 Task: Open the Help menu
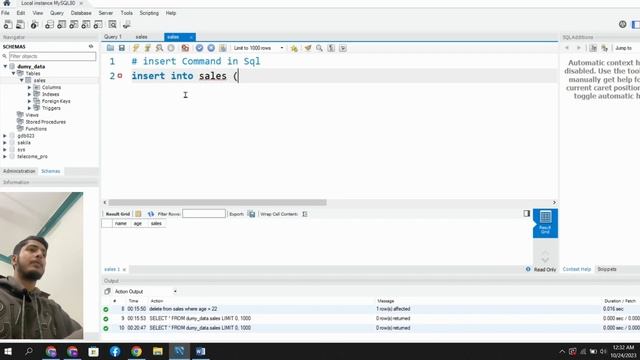click(x=171, y=13)
